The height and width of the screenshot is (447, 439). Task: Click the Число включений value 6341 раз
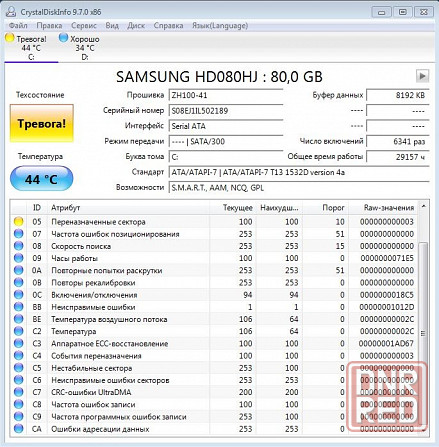pyautogui.click(x=398, y=141)
